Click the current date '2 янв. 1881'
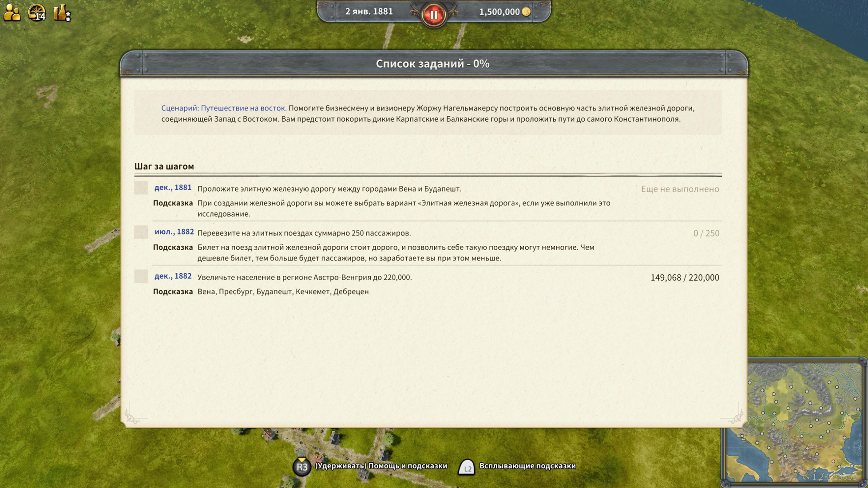Screen dimensions: 868x488 (x=369, y=12)
